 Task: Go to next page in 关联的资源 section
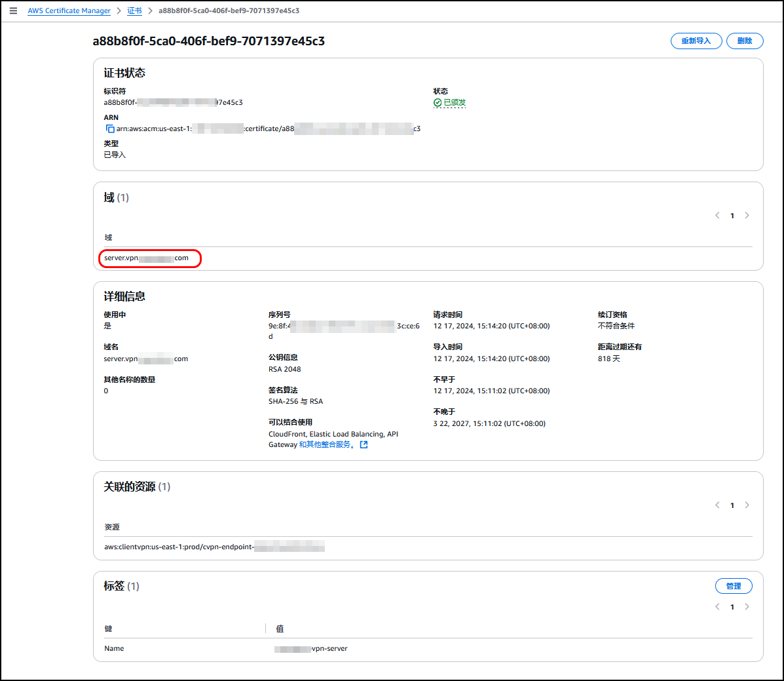click(747, 505)
